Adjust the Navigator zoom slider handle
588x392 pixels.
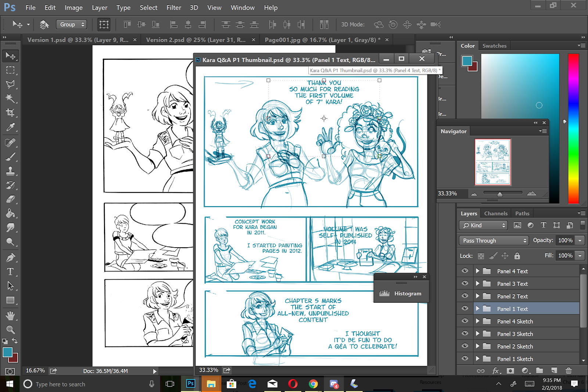coord(500,194)
